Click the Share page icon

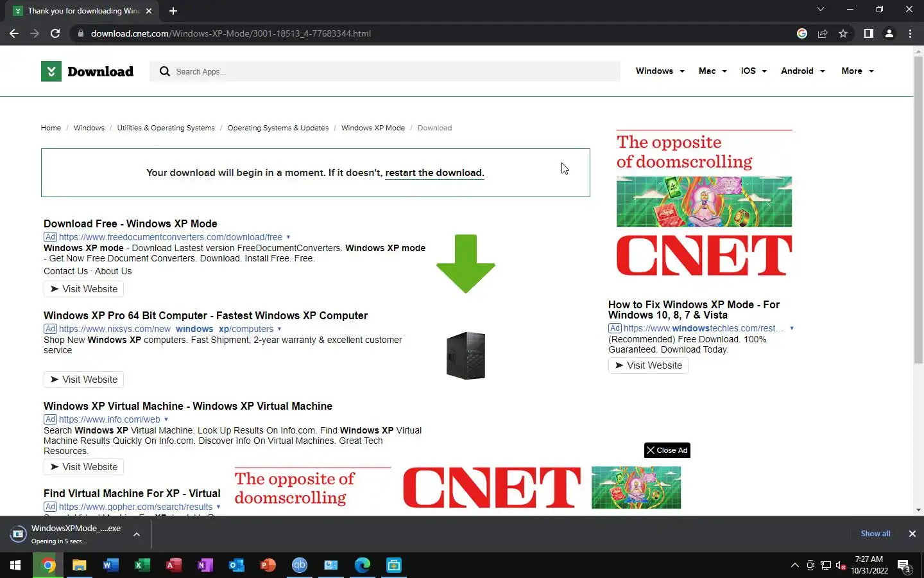pyautogui.click(x=823, y=33)
